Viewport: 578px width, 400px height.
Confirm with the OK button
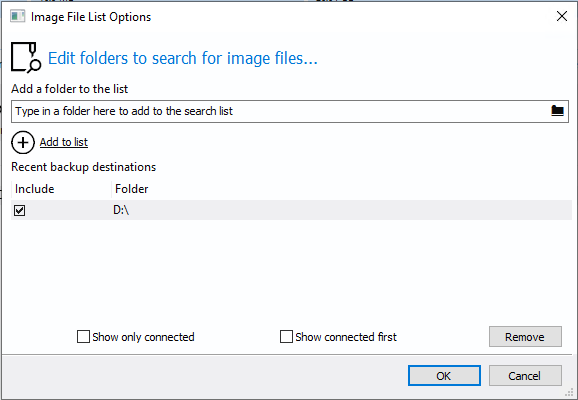(444, 376)
